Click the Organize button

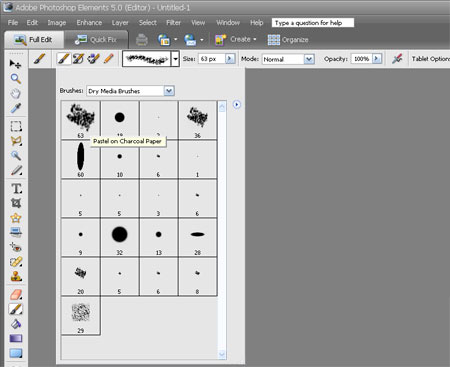point(288,40)
